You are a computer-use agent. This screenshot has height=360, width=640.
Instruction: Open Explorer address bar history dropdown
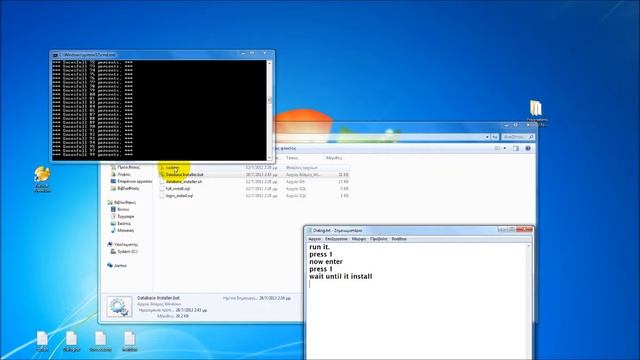pyautogui.click(x=487, y=137)
